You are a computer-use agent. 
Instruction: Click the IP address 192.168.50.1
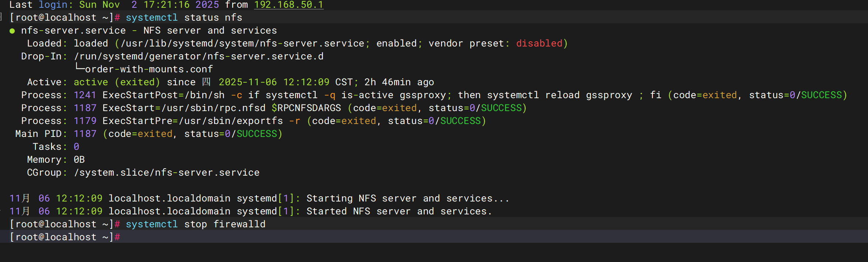289,5
